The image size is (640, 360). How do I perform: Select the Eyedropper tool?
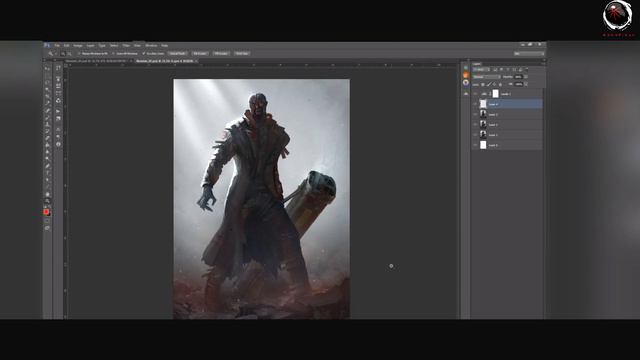tap(47, 103)
